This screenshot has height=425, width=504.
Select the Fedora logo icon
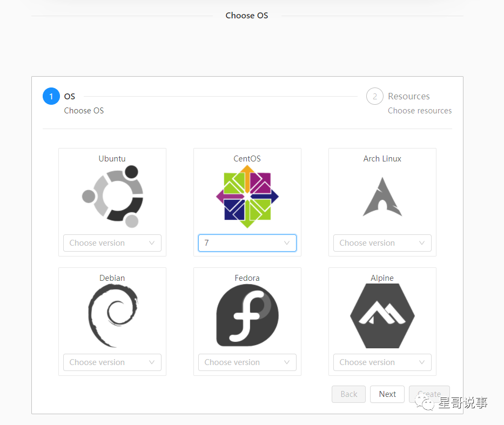click(x=247, y=316)
